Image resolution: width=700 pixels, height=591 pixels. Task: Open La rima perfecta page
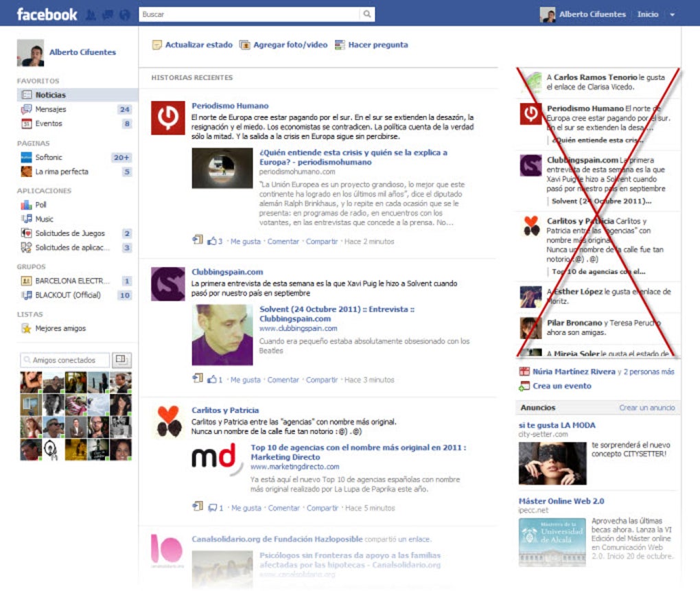pos(62,172)
